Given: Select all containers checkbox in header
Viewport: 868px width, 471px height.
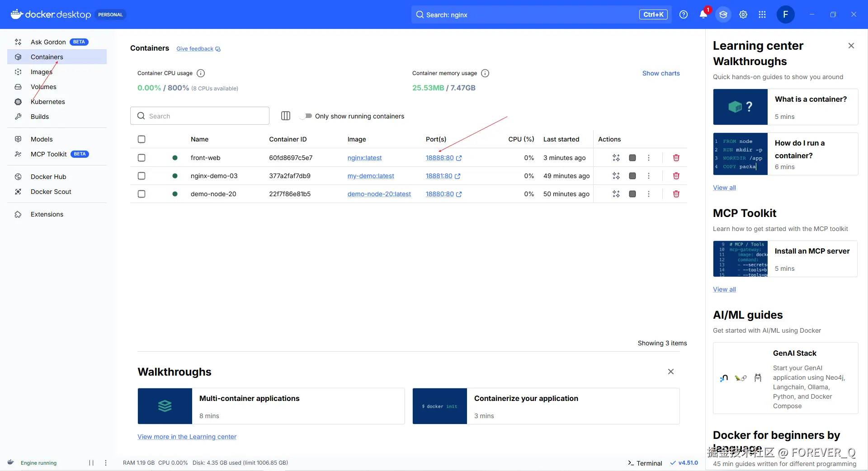Looking at the screenshot, I should coord(142,139).
